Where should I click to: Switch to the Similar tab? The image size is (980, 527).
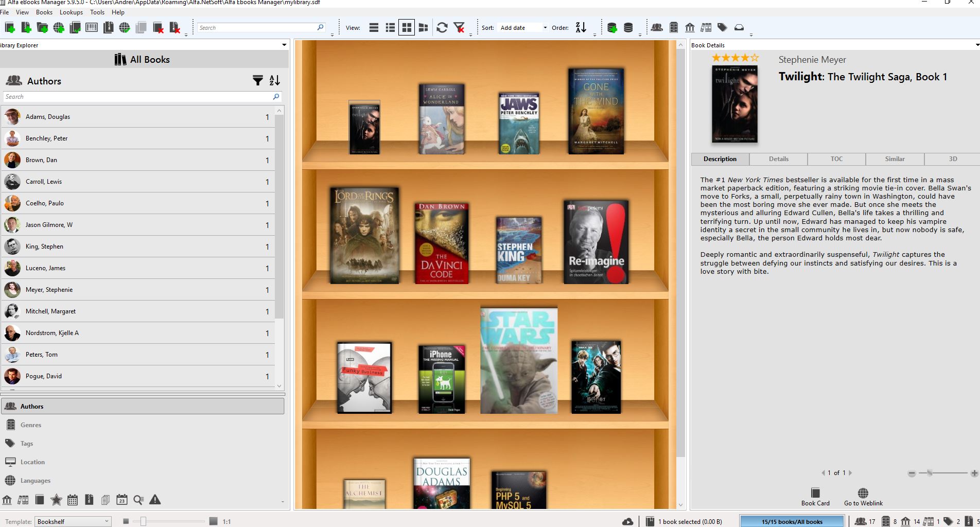point(895,159)
